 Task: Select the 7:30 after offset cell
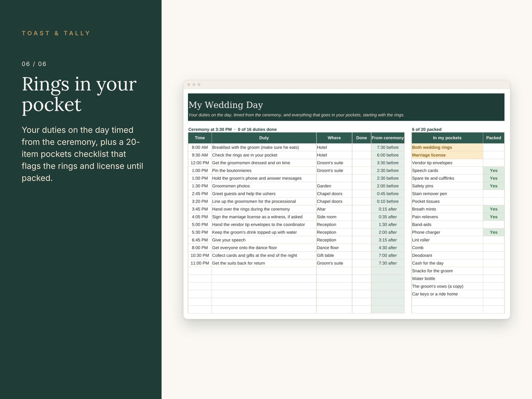388,263
